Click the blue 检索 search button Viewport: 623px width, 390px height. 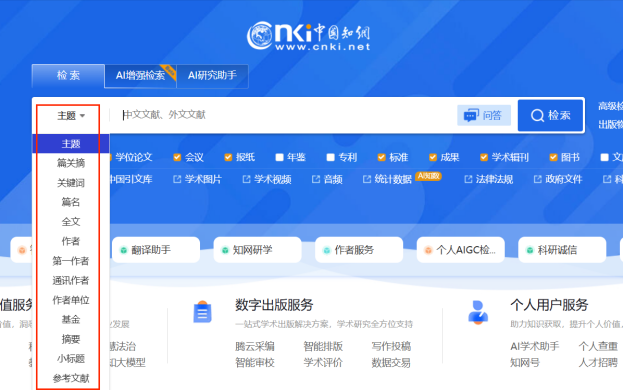coord(550,116)
